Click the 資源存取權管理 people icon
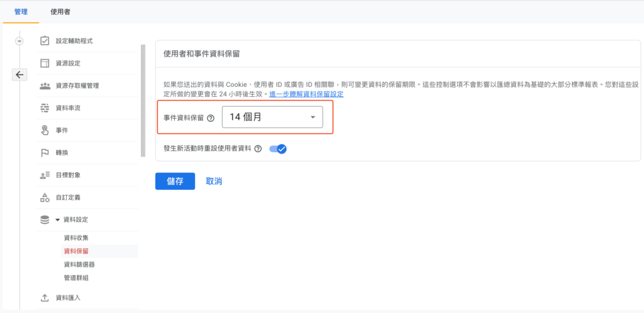 pos(45,85)
